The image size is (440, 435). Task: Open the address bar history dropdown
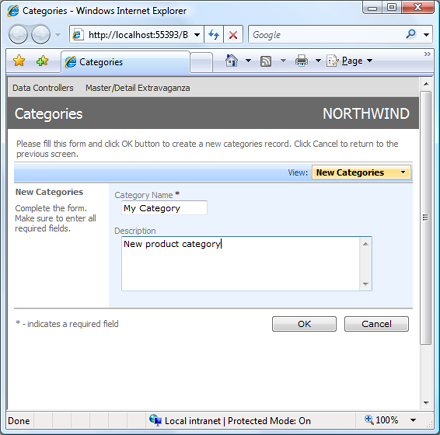197,35
